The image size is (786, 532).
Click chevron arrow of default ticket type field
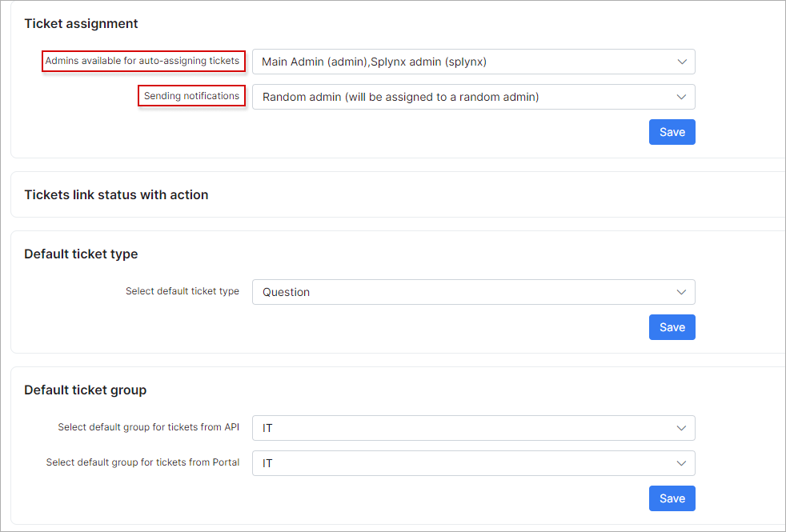[681, 292]
